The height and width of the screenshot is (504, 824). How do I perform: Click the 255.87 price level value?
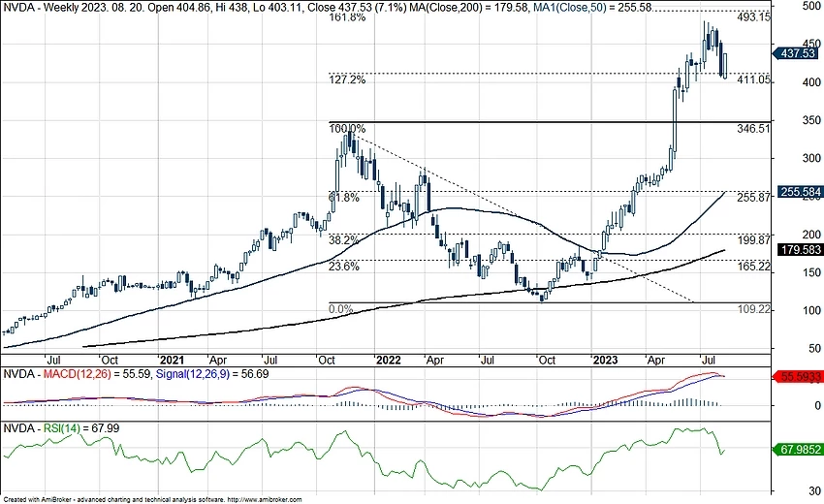tap(754, 198)
